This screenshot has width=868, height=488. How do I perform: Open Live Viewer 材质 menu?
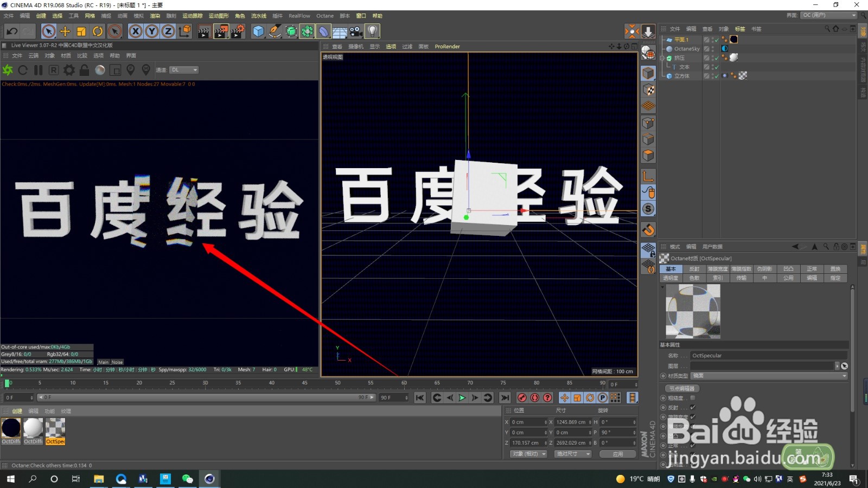tap(66, 56)
